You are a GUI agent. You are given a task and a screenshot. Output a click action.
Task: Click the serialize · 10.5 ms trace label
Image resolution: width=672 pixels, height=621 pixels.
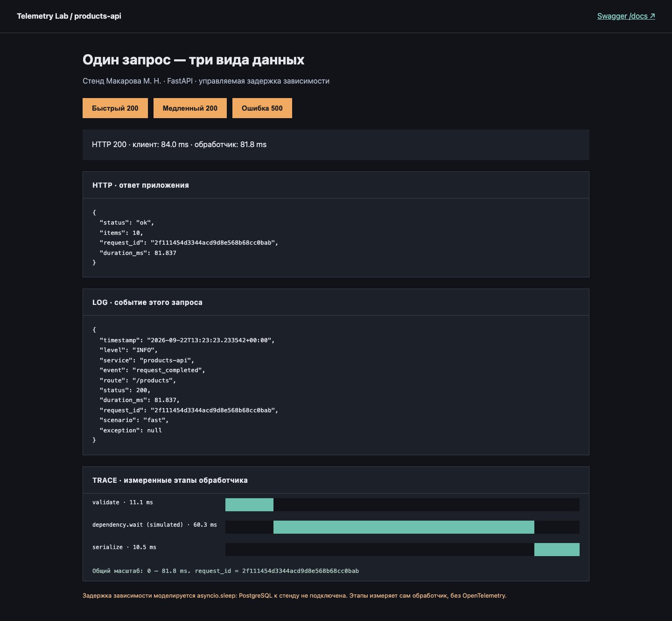(x=124, y=547)
